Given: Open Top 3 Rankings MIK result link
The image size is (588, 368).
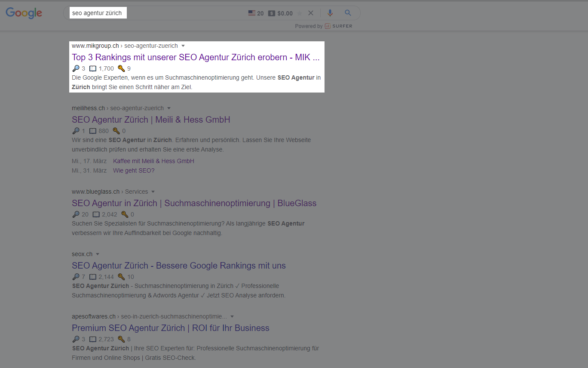Looking at the screenshot, I should [x=196, y=57].
